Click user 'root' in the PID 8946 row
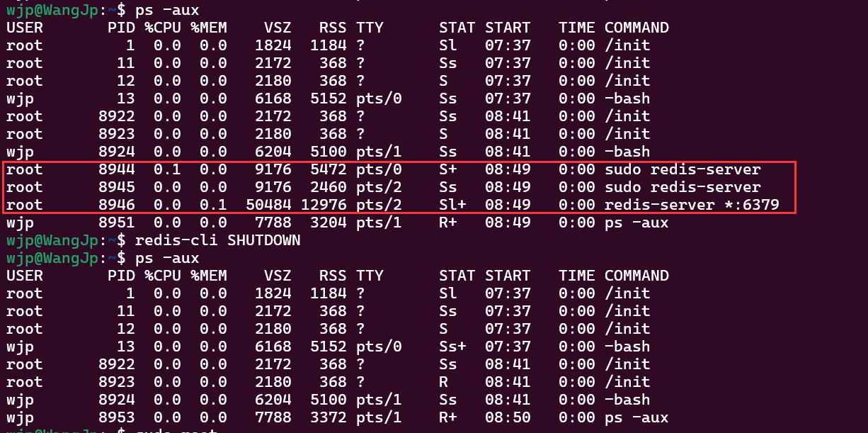 point(25,205)
